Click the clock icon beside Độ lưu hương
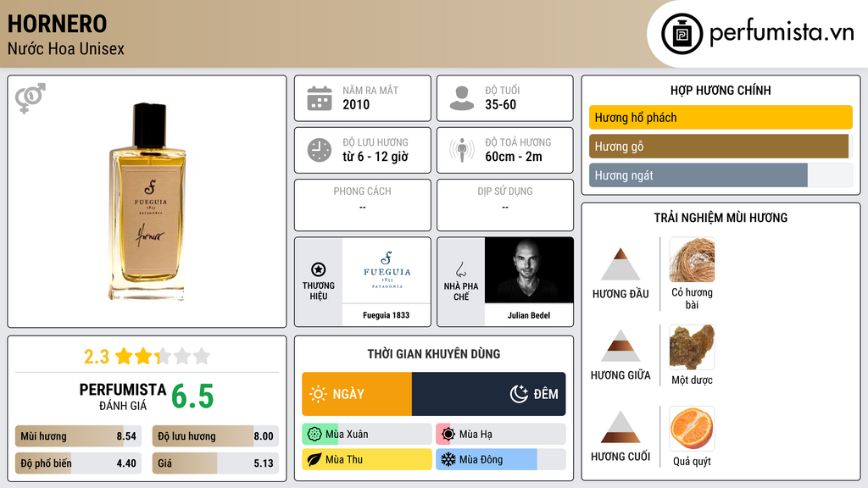The width and height of the screenshot is (868, 488). (320, 150)
